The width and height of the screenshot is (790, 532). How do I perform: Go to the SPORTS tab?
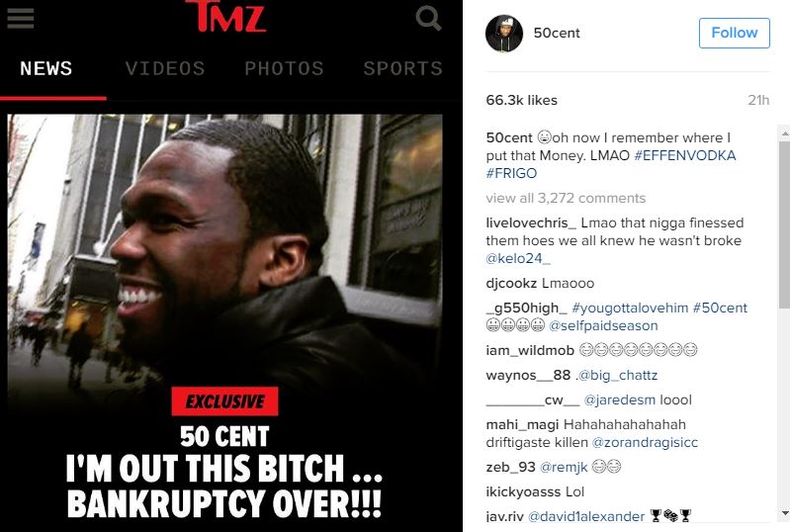(403, 68)
